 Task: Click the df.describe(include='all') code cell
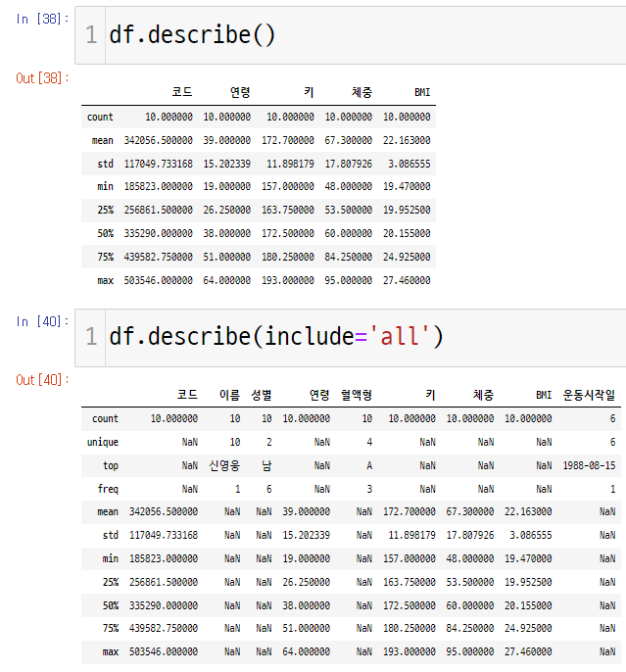tap(351, 338)
